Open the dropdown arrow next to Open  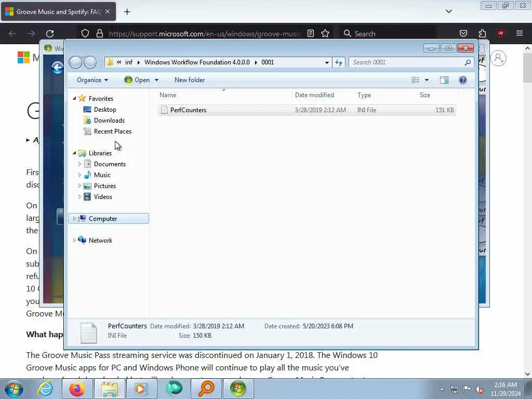tap(156, 80)
